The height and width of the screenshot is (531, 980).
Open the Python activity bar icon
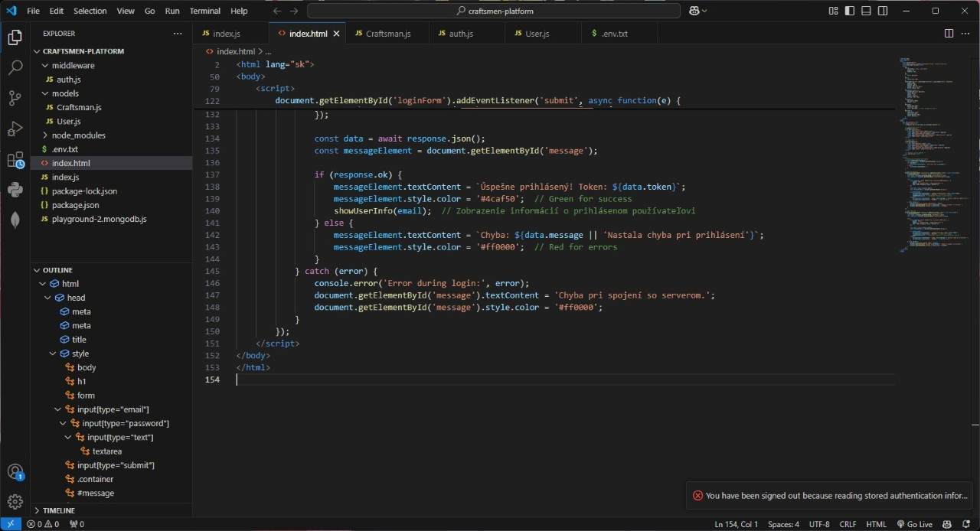15,190
